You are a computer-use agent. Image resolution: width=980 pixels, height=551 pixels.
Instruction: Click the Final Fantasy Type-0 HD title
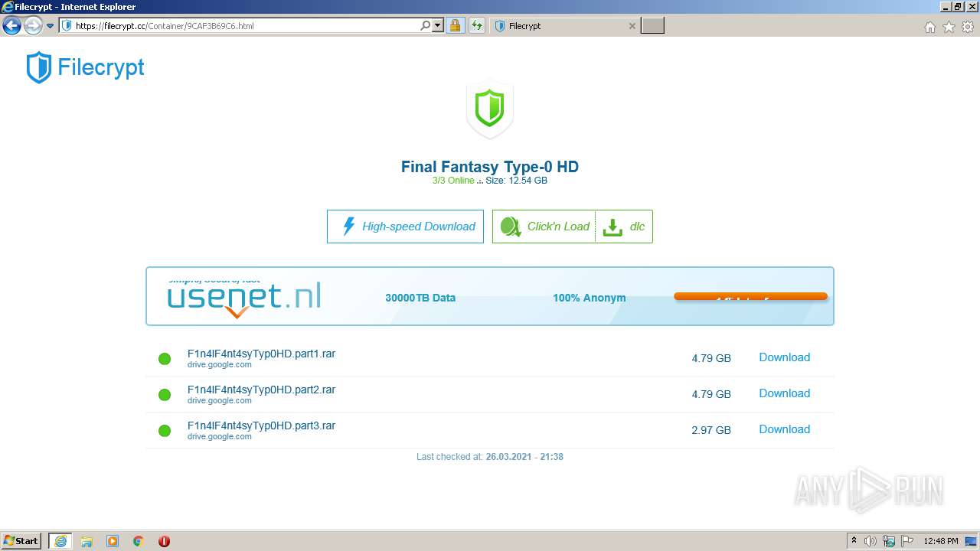pos(490,167)
